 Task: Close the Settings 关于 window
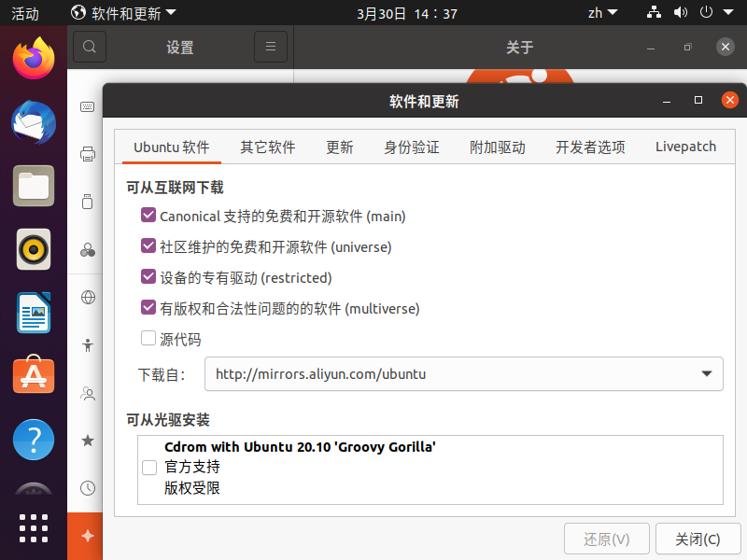(726, 47)
